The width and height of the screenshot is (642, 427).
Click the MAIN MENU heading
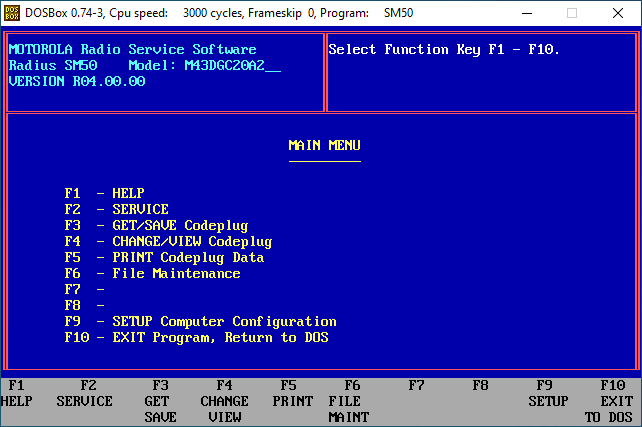click(x=324, y=145)
